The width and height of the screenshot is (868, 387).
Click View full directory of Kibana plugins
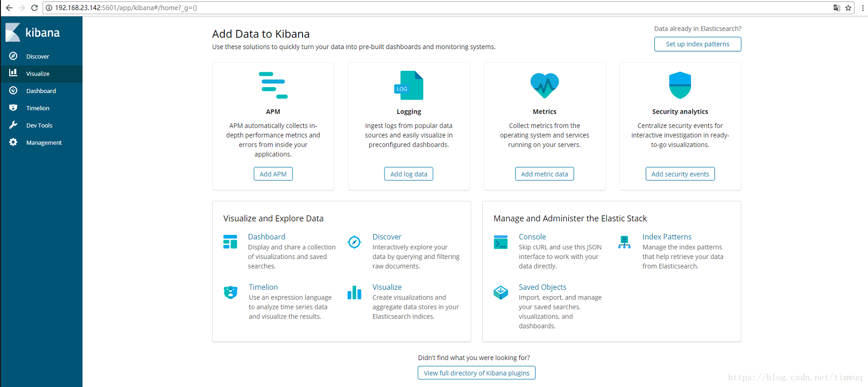tap(476, 373)
